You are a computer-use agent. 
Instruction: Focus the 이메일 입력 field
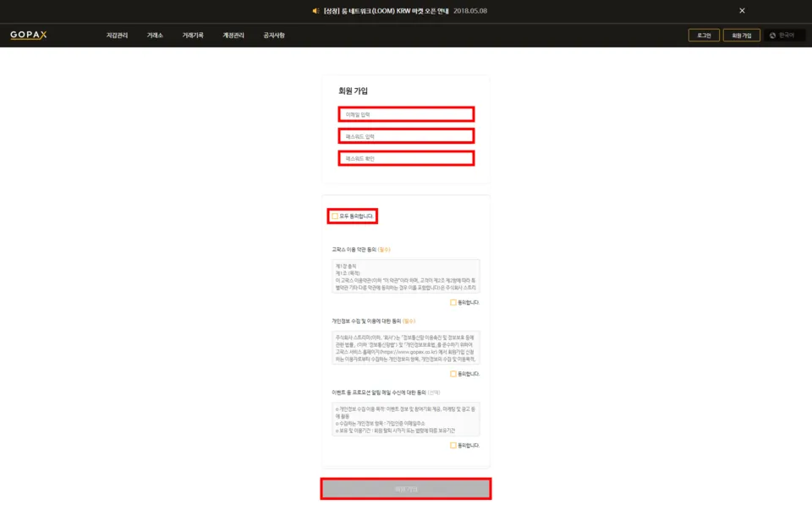(406, 114)
